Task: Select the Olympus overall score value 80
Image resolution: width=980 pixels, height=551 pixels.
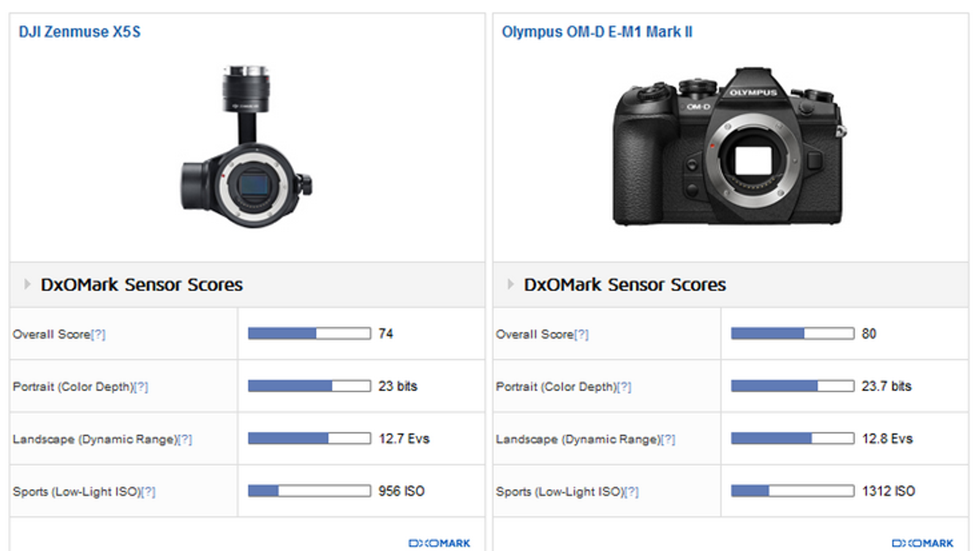Action: pyautogui.click(x=869, y=334)
